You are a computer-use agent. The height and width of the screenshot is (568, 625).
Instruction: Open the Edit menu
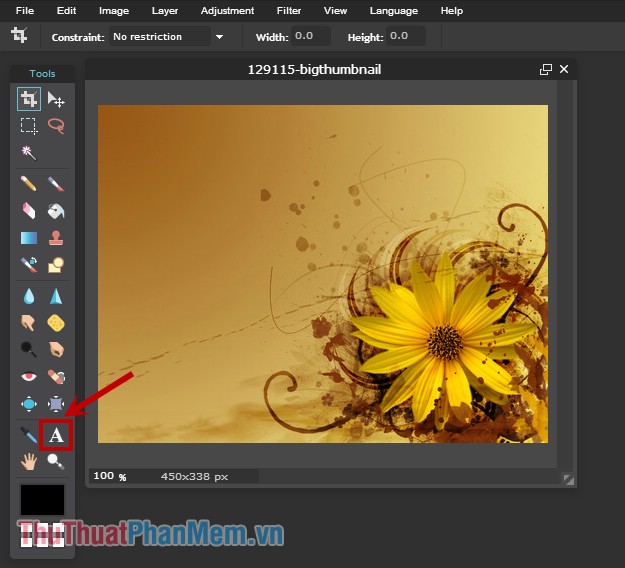click(66, 10)
